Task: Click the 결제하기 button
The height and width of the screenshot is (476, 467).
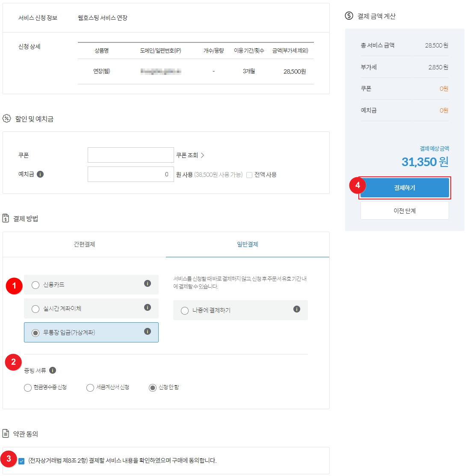Action: pos(405,188)
